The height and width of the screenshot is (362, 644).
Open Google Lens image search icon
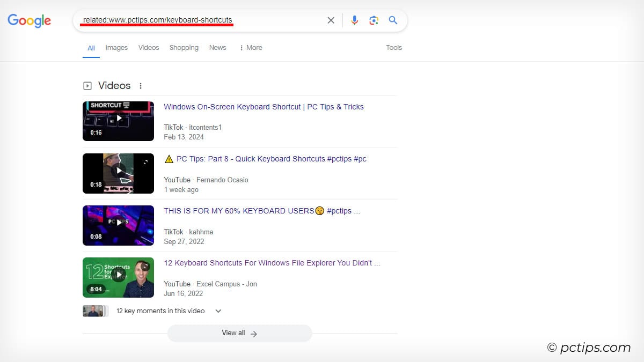click(374, 20)
